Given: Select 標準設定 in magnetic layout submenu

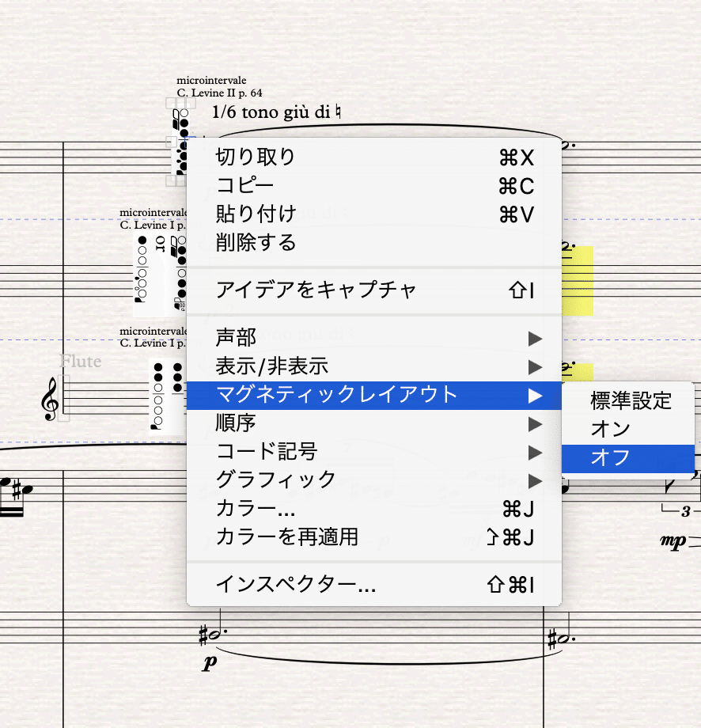Looking at the screenshot, I should click(628, 400).
